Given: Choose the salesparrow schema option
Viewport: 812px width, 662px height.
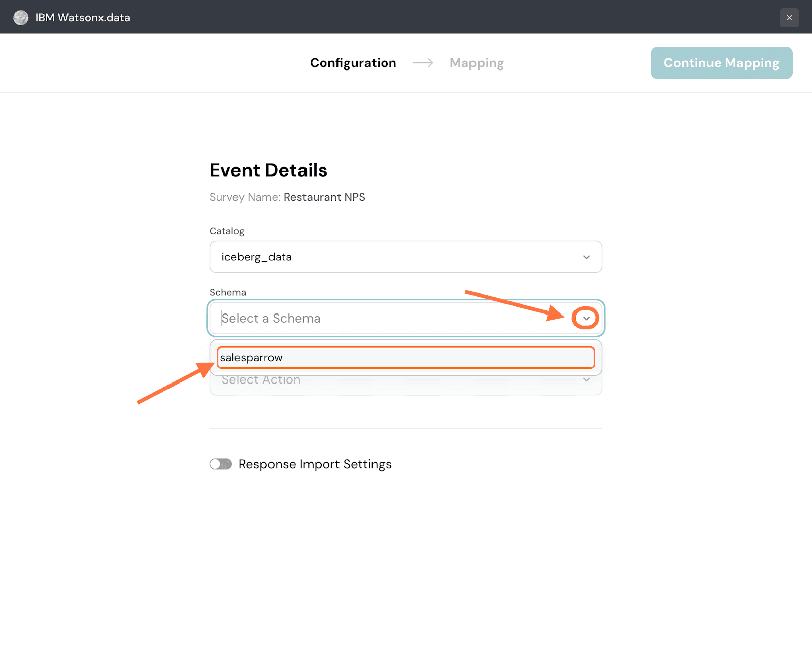Looking at the screenshot, I should tap(405, 358).
